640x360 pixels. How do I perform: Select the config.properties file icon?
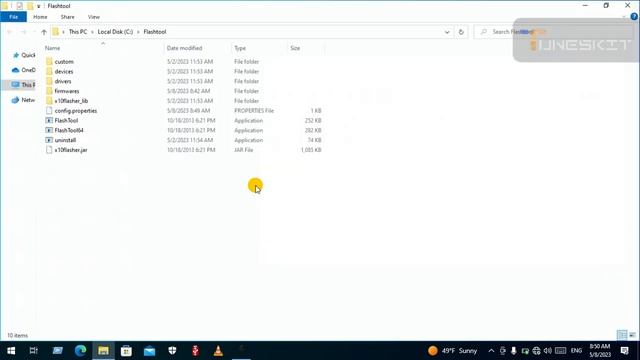click(49, 111)
